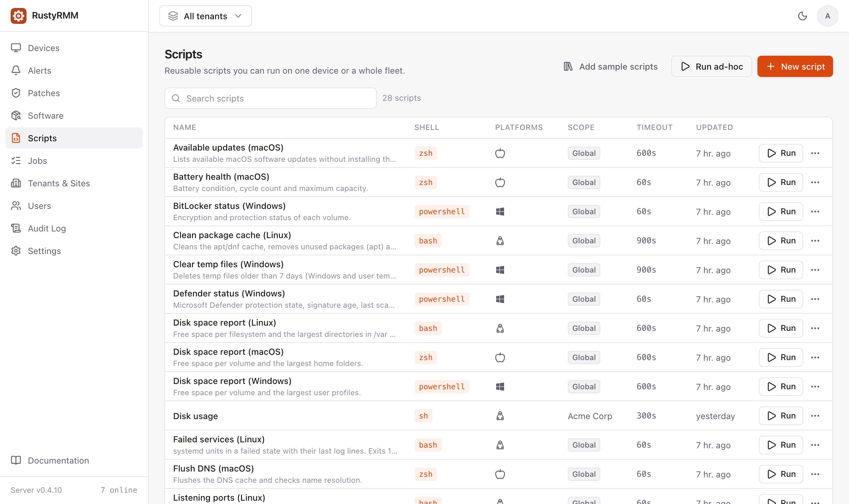Click the Audit Log scroll icon

[x=16, y=228]
